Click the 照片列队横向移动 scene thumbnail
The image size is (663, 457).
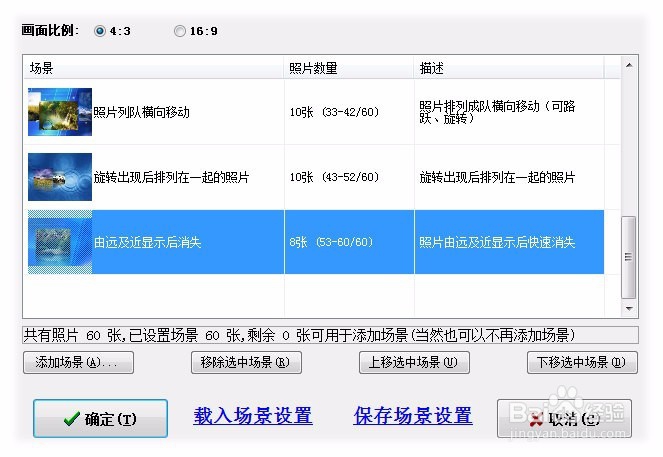[x=60, y=112]
